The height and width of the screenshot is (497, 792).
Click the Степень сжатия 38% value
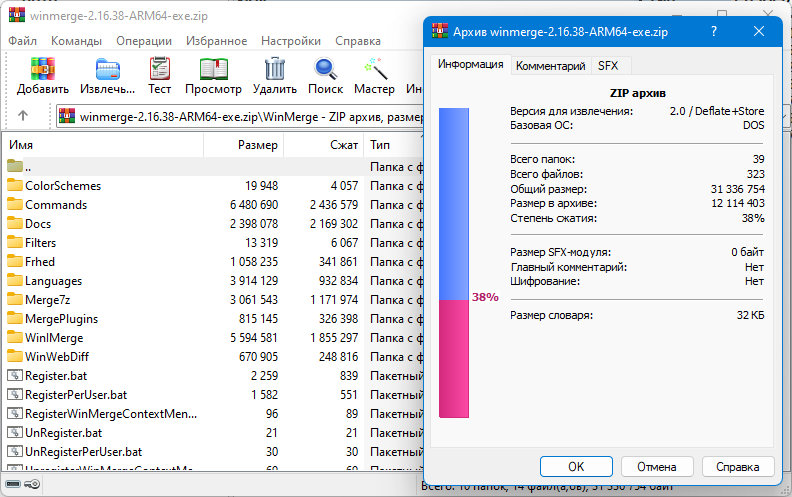[x=753, y=218]
